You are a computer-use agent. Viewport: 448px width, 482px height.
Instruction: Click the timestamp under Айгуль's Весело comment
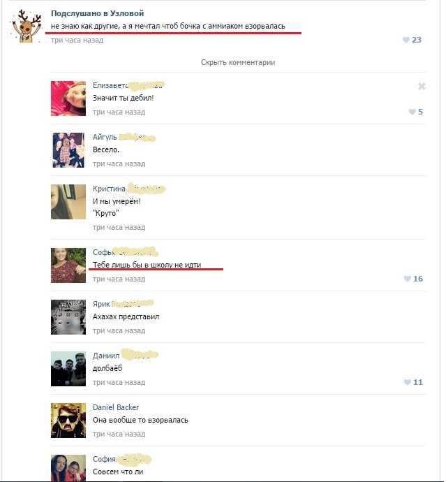[119, 163]
